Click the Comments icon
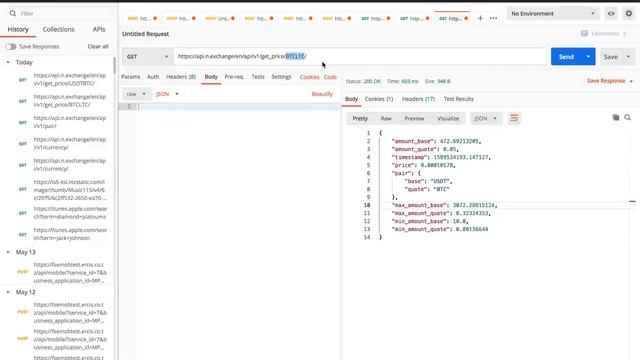This screenshot has height=360, width=640. click(x=584, y=33)
